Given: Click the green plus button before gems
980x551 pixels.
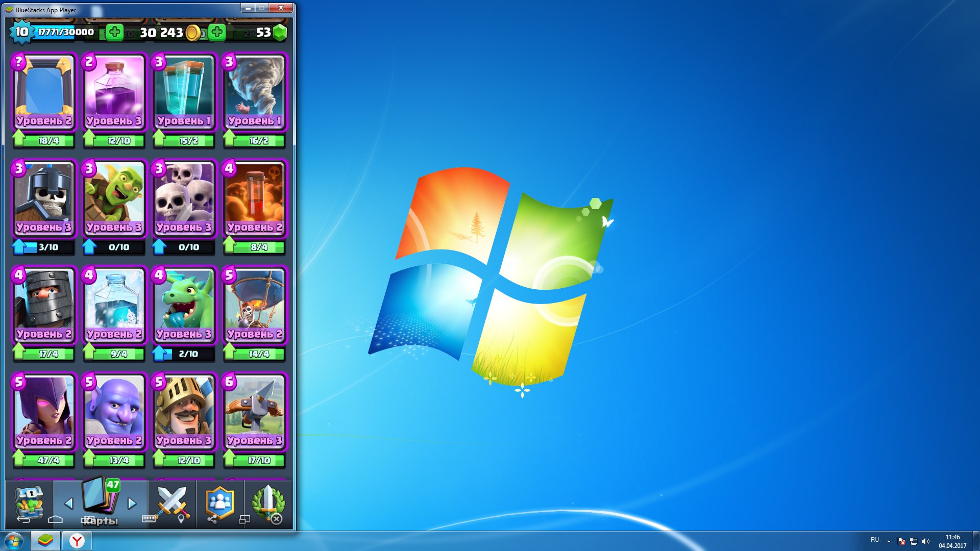Looking at the screenshot, I should pos(217,32).
